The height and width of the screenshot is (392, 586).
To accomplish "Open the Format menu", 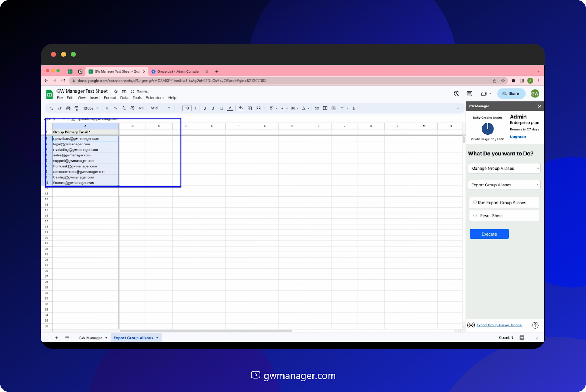I will (x=110, y=98).
